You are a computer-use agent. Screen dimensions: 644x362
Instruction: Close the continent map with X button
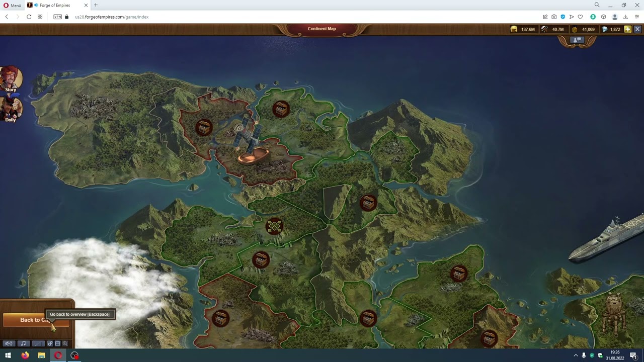[637, 29]
